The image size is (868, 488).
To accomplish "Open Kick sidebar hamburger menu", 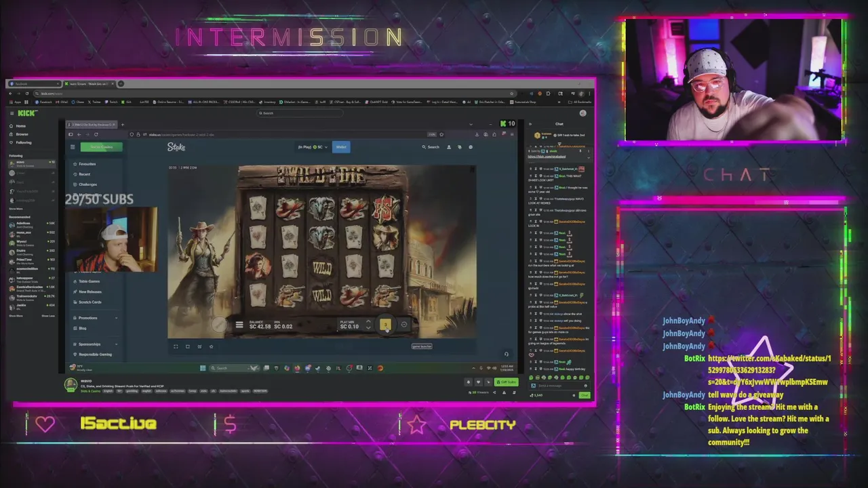I will click(x=11, y=113).
